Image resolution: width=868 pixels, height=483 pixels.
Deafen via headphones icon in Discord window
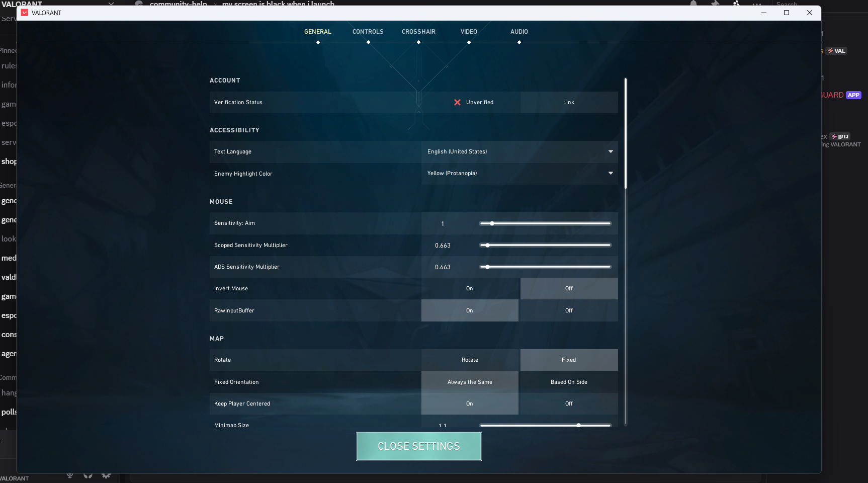point(88,475)
